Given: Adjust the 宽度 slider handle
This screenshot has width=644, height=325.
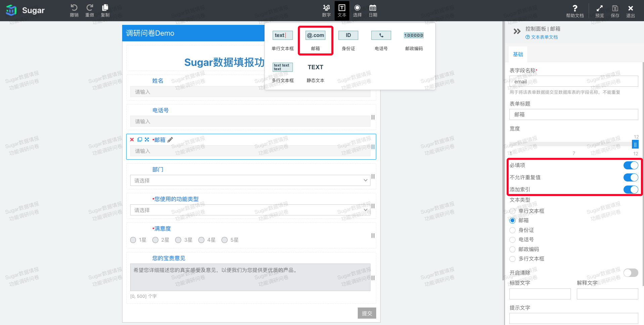Looking at the screenshot, I should pos(635,145).
